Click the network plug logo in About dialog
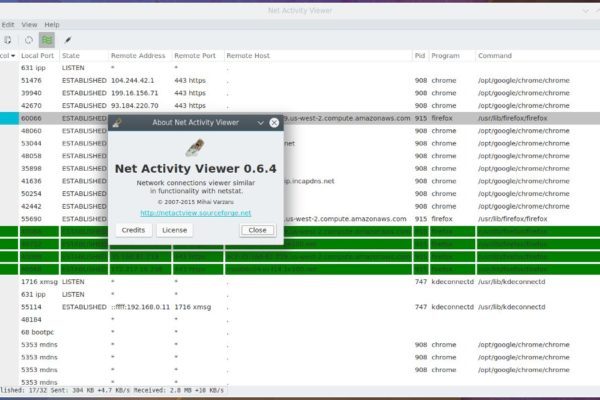This screenshot has width=600, height=400. pos(195,146)
